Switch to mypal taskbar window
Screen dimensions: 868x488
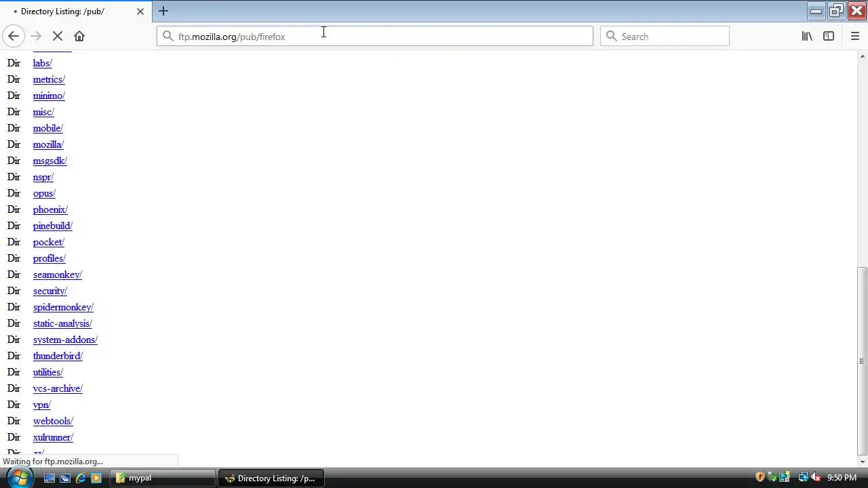pyautogui.click(x=163, y=478)
